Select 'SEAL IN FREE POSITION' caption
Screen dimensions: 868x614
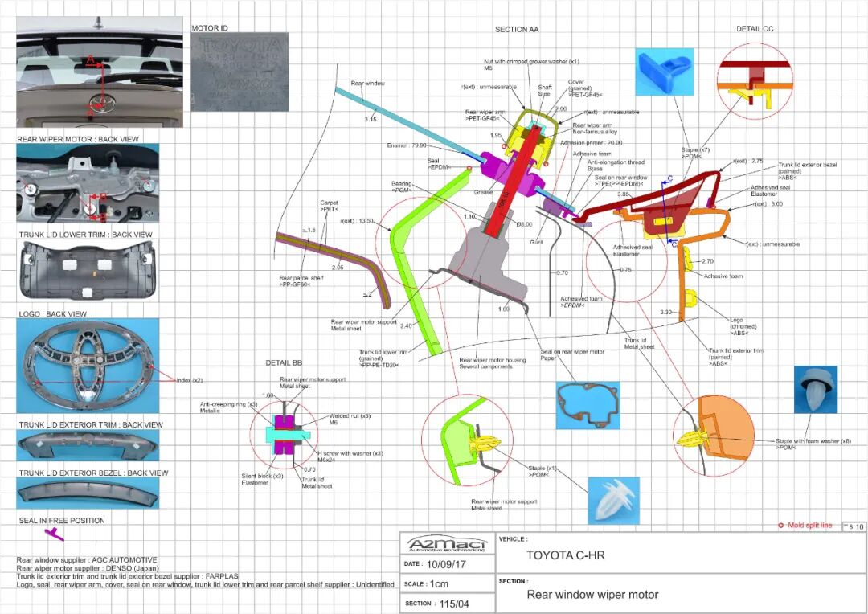(61, 521)
